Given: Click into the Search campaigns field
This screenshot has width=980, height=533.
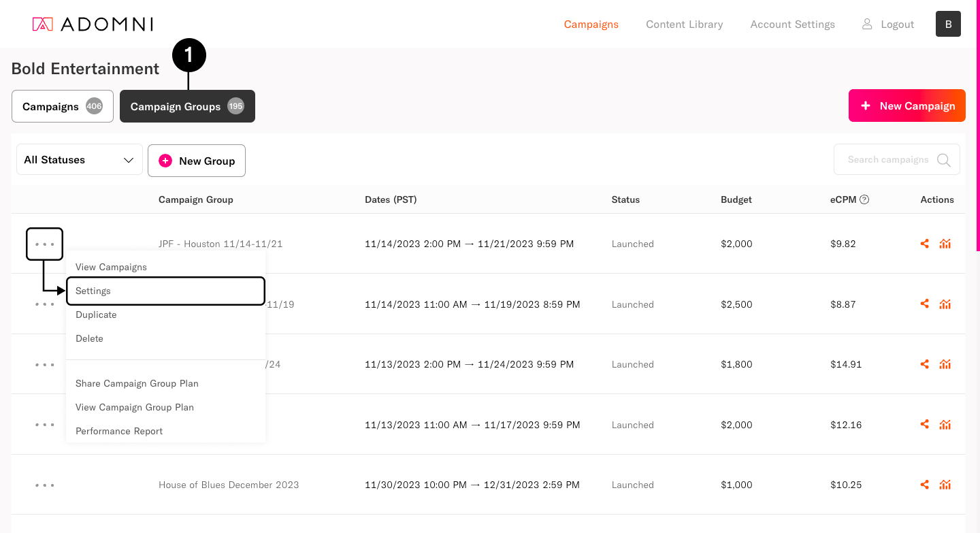Looking at the screenshot, I should tap(887, 160).
